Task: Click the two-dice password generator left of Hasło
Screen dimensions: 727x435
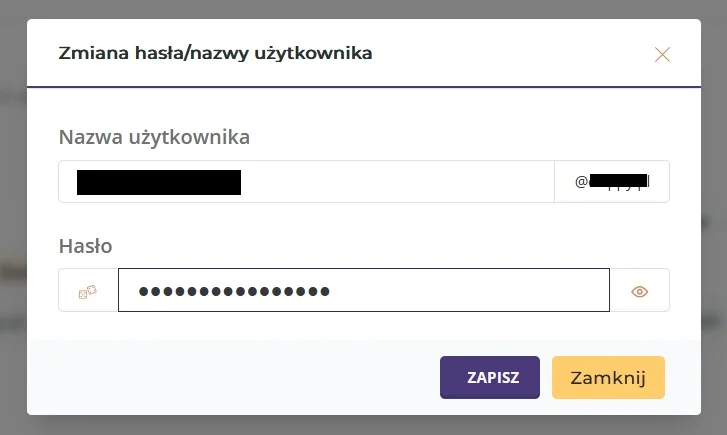Action: [88, 291]
